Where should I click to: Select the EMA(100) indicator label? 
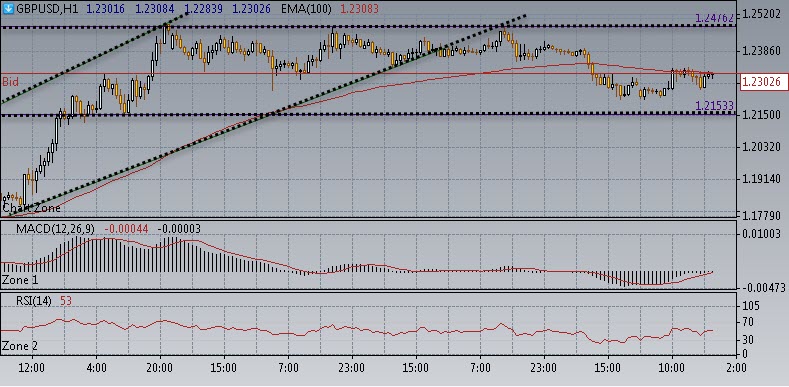306,9
